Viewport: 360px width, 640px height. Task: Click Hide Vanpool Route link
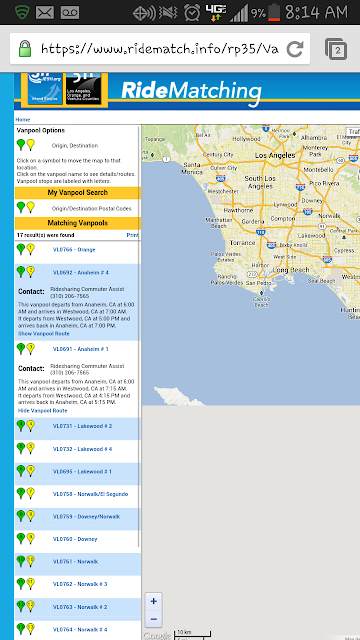(42, 410)
